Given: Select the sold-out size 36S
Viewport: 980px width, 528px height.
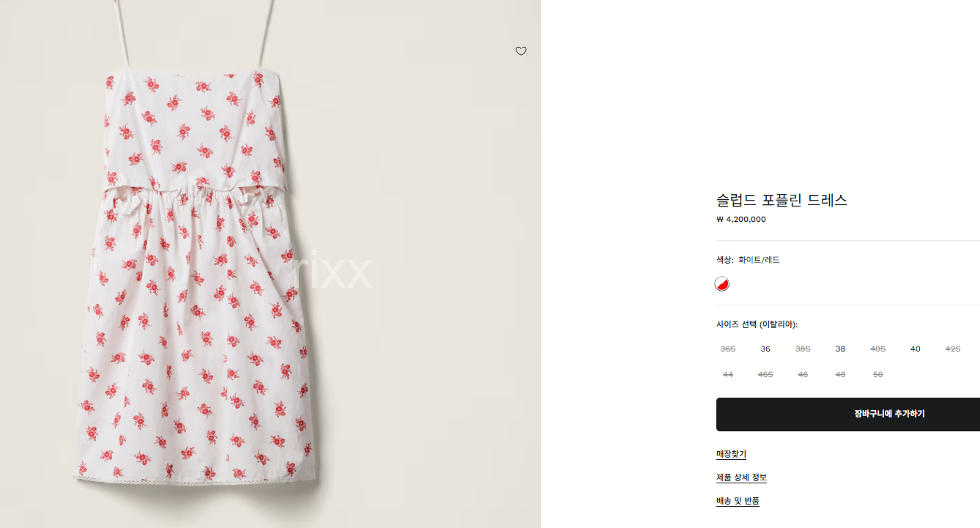Looking at the screenshot, I should point(728,349).
